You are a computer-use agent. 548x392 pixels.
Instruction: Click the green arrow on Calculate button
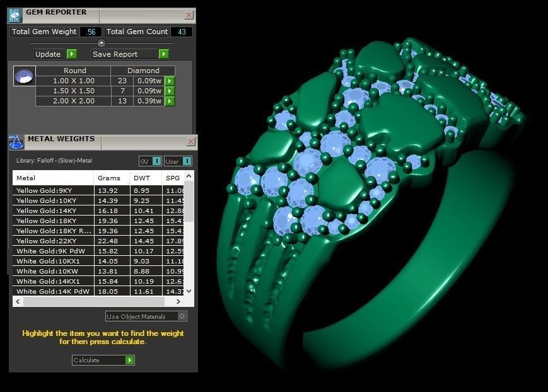(x=130, y=360)
